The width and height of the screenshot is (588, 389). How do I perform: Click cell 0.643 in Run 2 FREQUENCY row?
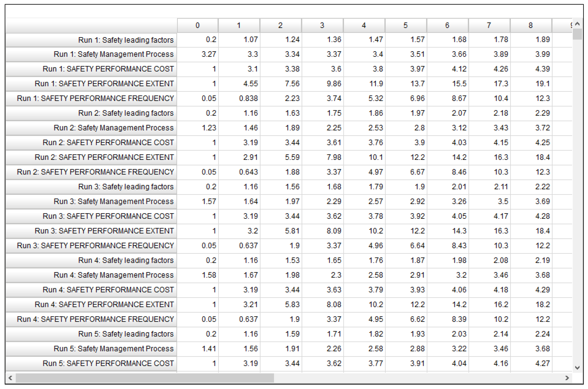pos(248,172)
